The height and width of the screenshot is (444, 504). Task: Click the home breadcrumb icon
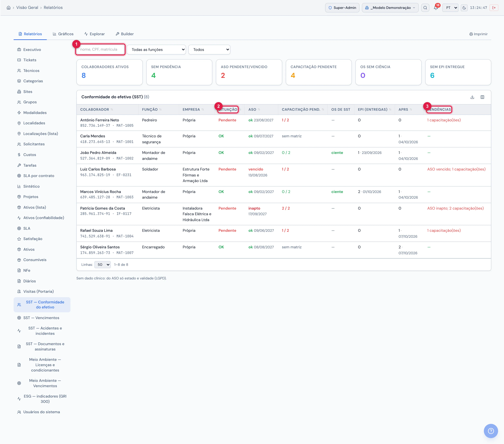(9, 8)
